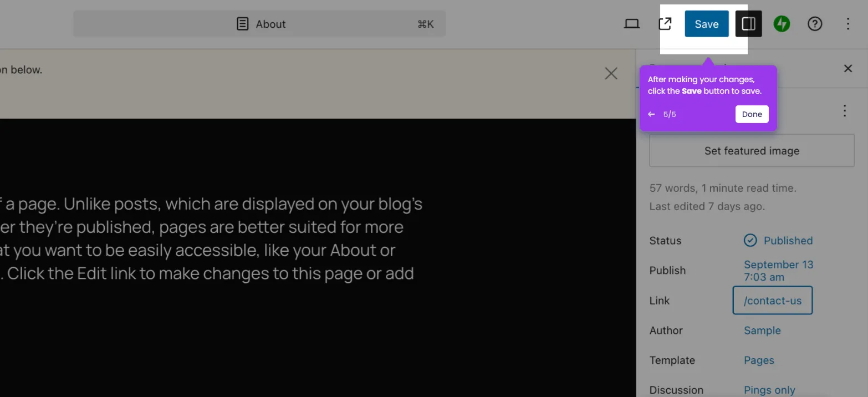Toggle the settings sidebar panel icon
The height and width of the screenshot is (397, 868).
[x=749, y=24]
